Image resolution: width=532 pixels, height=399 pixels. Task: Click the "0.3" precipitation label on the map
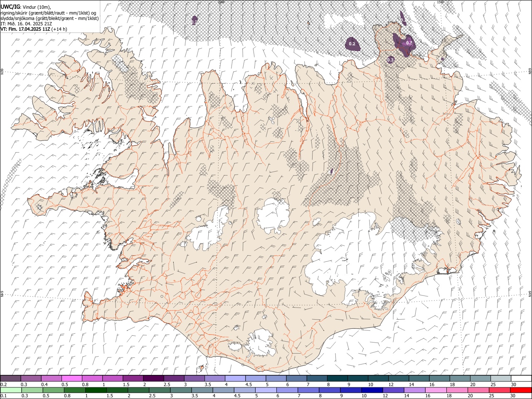(390, 60)
